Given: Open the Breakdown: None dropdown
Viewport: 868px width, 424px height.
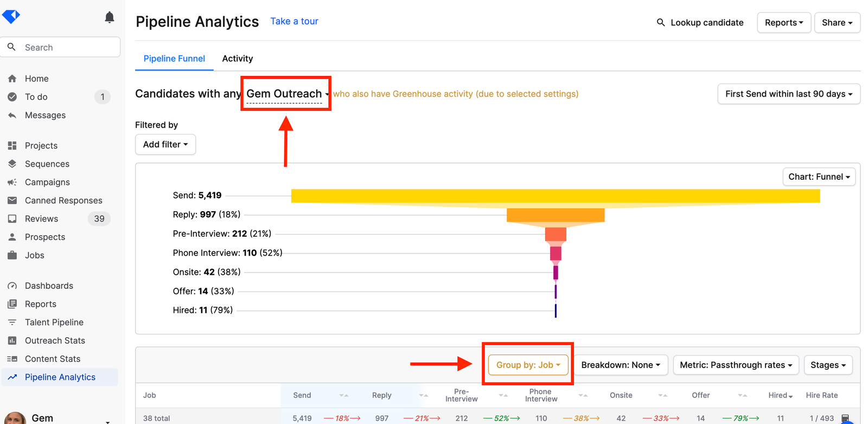Looking at the screenshot, I should (621, 365).
